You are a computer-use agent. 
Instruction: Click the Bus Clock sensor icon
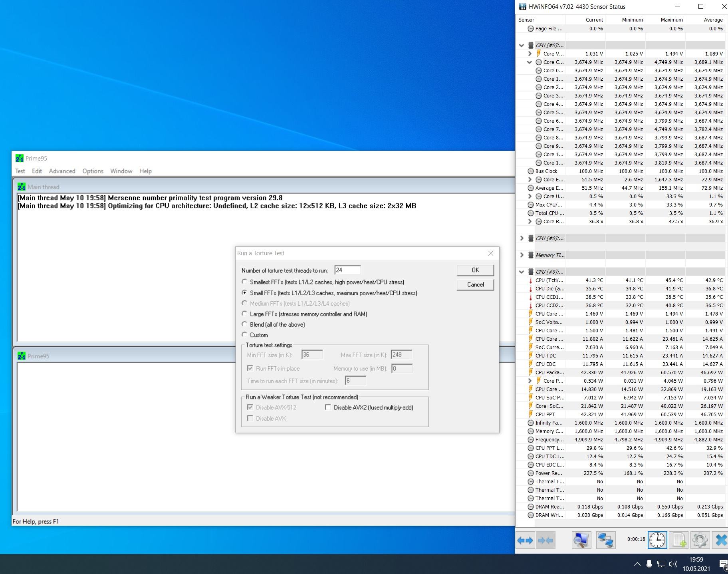[x=531, y=171]
